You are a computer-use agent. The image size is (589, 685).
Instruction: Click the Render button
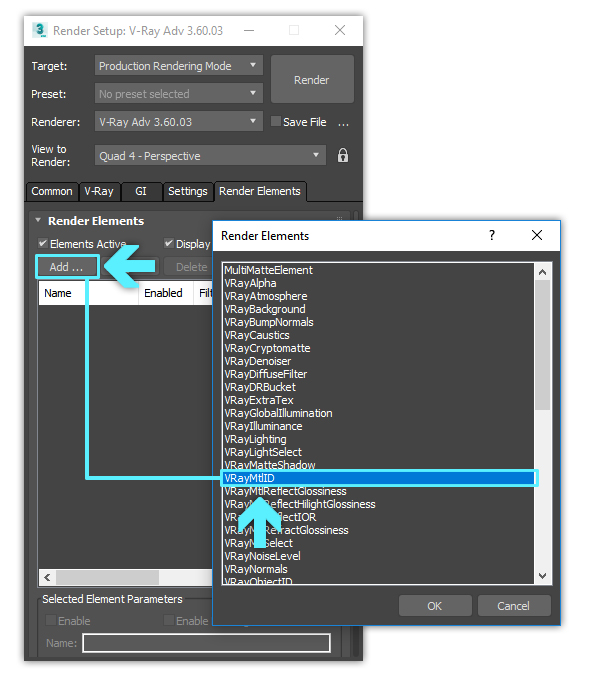(x=312, y=80)
